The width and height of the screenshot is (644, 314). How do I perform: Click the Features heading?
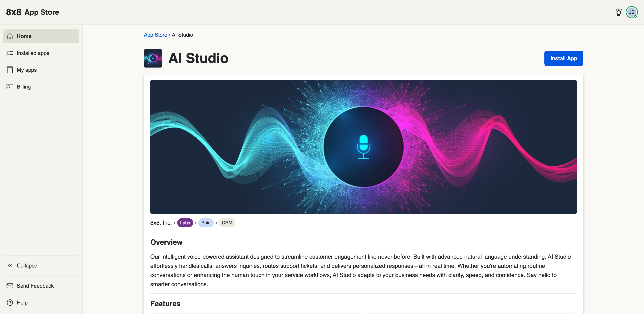point(166,304)
